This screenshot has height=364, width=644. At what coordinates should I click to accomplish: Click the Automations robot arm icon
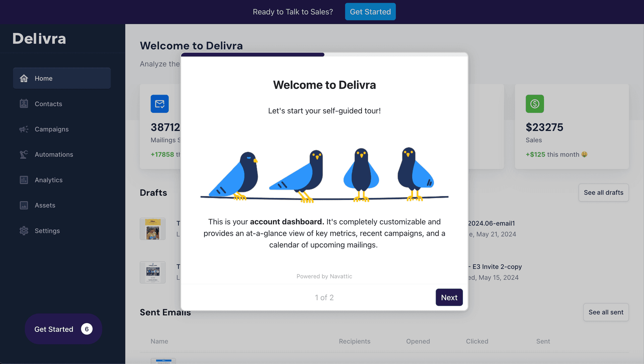[x=24, y=154]
